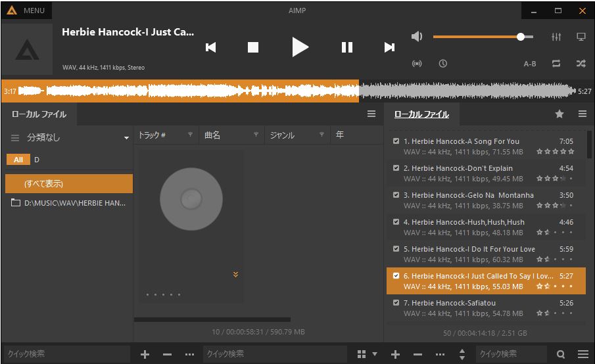The width and height of the screenshot is (595, 364).
Task: Stop playback with the square button
Action: coord(252,47)
